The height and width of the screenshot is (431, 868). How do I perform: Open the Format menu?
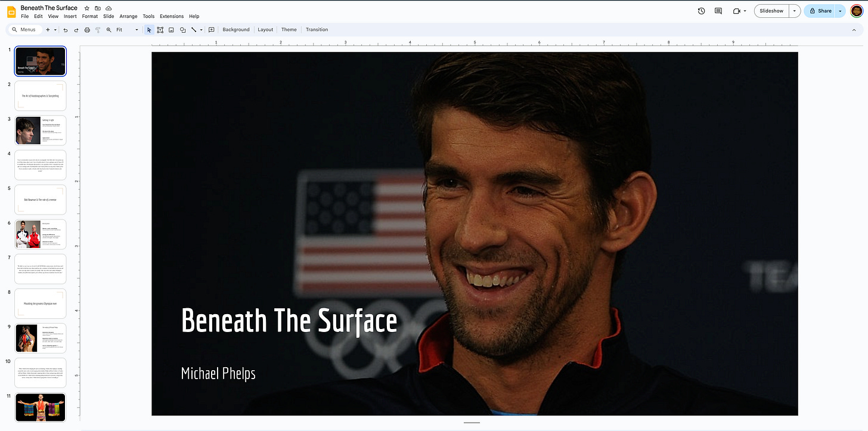90,17
